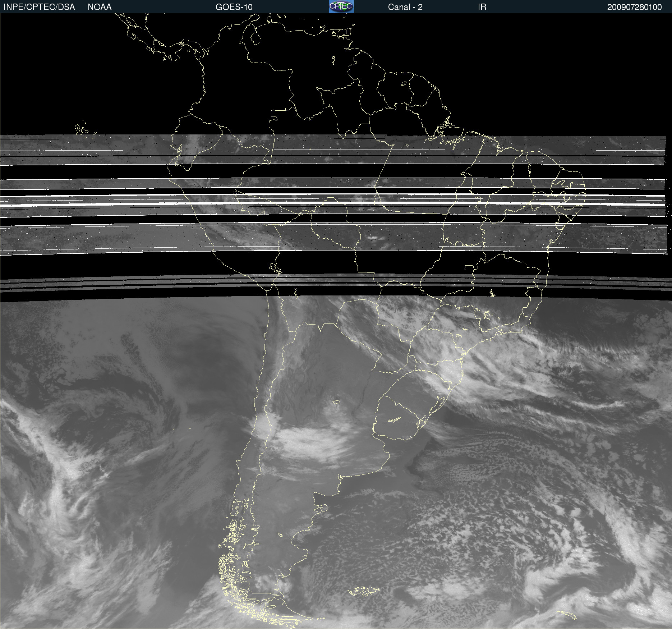The width and height of the screenshot is (672, 629).
Task: Select the INPE/CPTEC/DSA header text
Action: [39, 7]
